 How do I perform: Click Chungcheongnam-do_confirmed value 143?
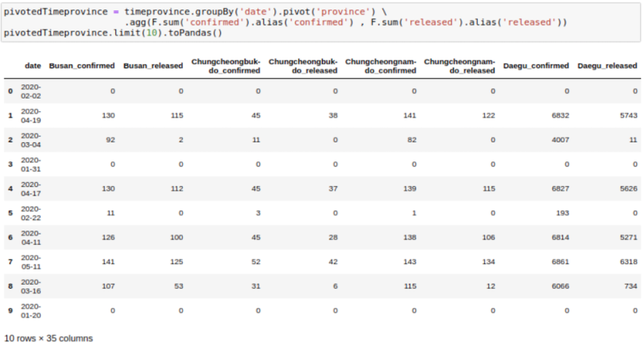click(x=410, y=262)
